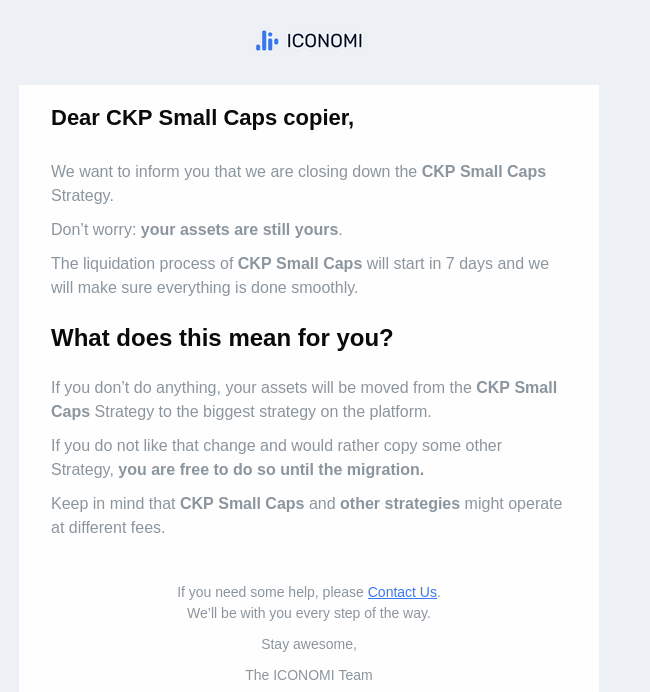Click the bold 'your assets are still yours' text
This screenshot has height=692, width=650.
pyautogui.click(x=239, y=229)
